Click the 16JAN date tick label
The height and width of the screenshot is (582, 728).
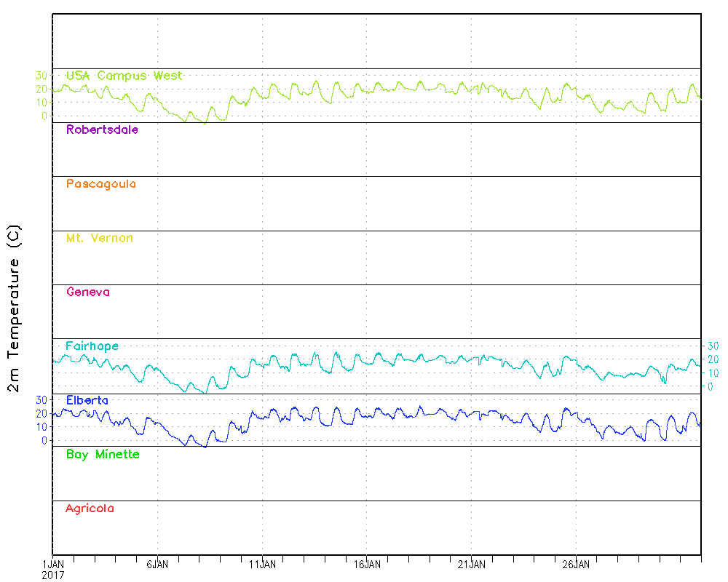pos(367,564)
